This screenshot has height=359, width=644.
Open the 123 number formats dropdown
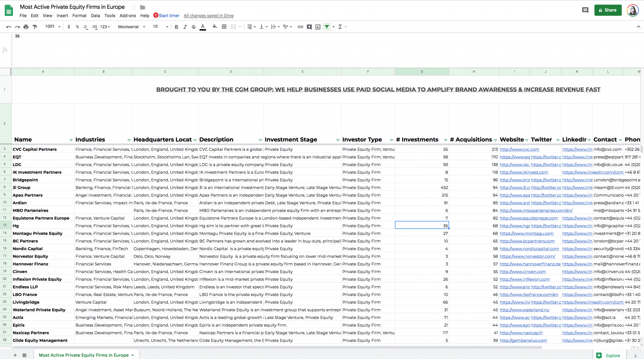105,27
